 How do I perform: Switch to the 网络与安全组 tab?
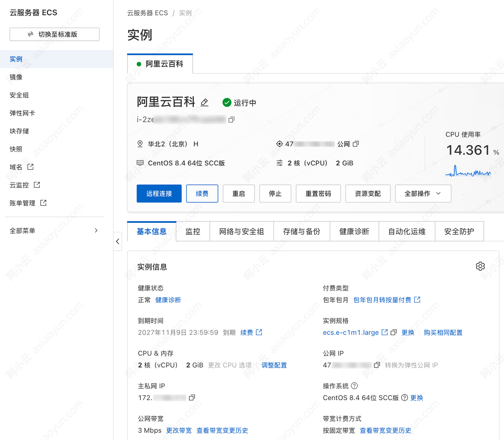242,232
